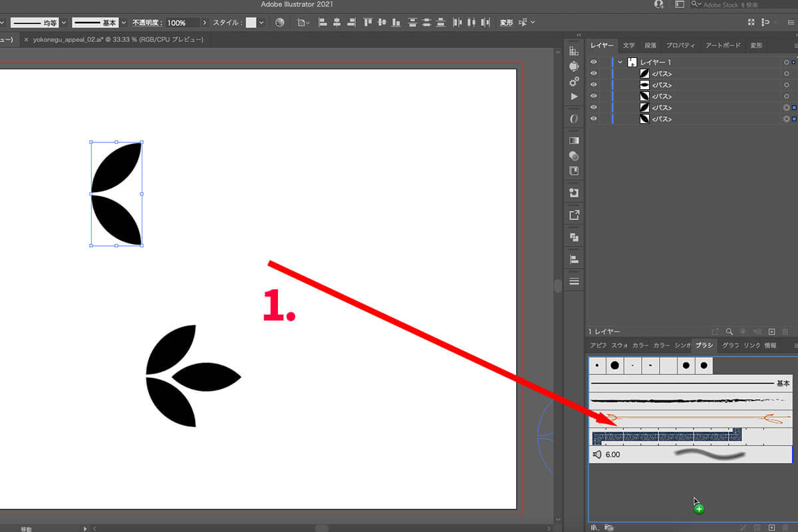
Task: Click the Locate Object magnifier icon
Action: tap(730, 331)
